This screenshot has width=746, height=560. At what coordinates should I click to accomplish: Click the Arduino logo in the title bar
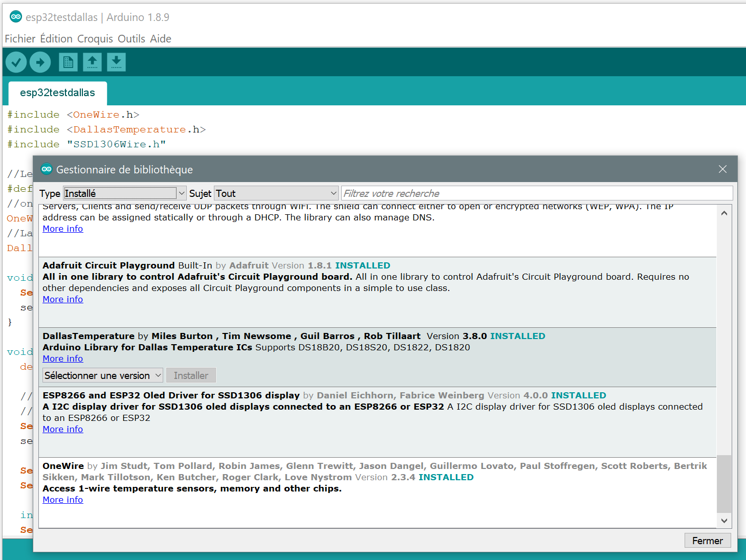(x=16, y=17)
